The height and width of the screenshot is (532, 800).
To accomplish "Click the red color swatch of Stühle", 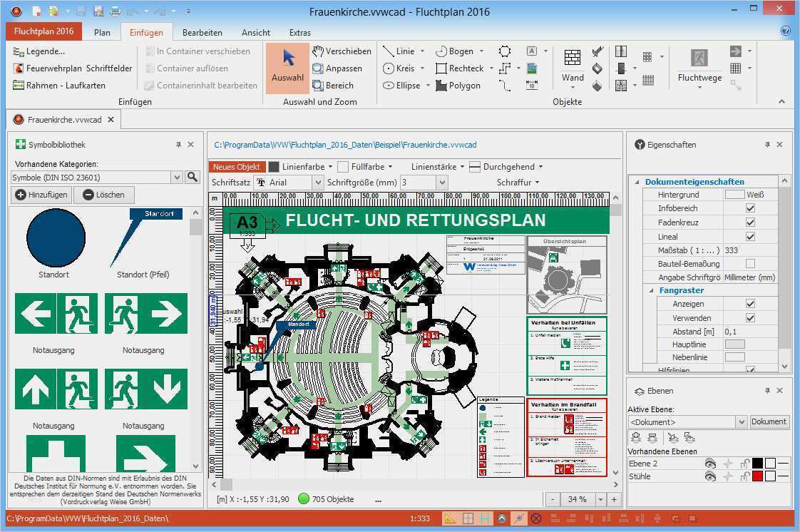I will pyautogui.click(x=757, y=476).
